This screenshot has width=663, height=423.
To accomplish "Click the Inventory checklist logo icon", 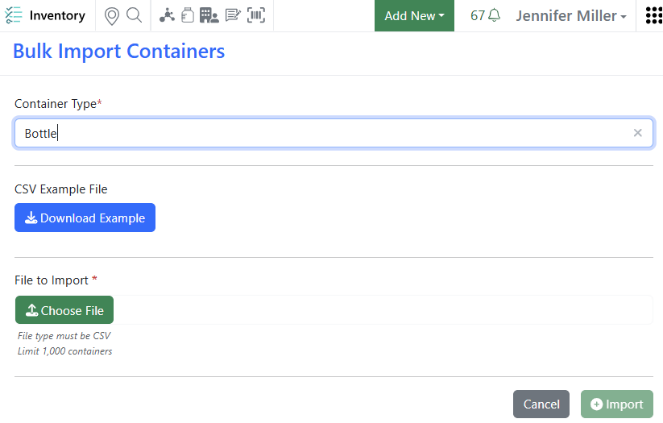I will [x=14, y=16].
